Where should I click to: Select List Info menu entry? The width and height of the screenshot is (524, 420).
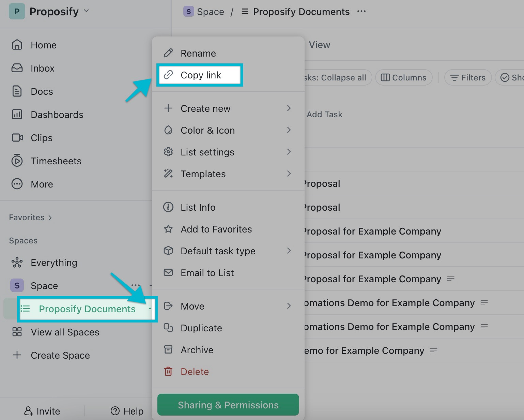pyautogui.click(x=228, y=207)
